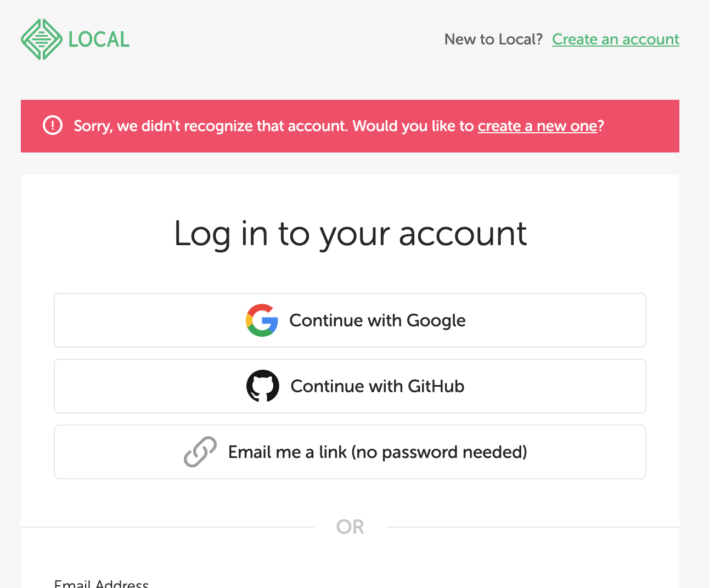The width and height of the screenshot is (709, 588).
Task: Click divider line left of OR
Action: (165, 527)
